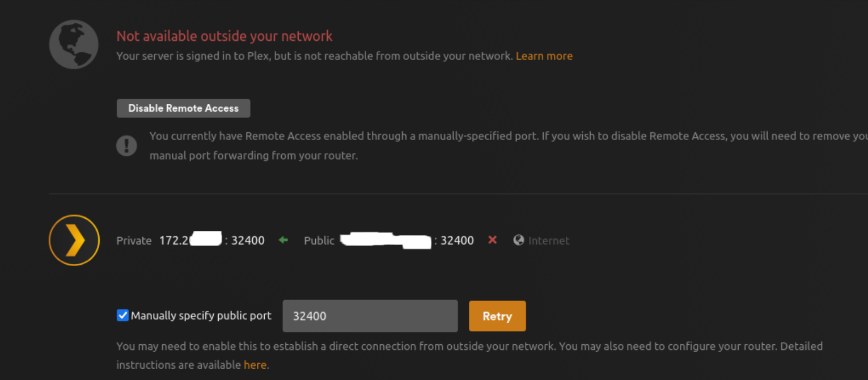This screenshot has height=380, width=868.
Task: Click the orange Plex chevron logo
Action: (x=74, y=240)
